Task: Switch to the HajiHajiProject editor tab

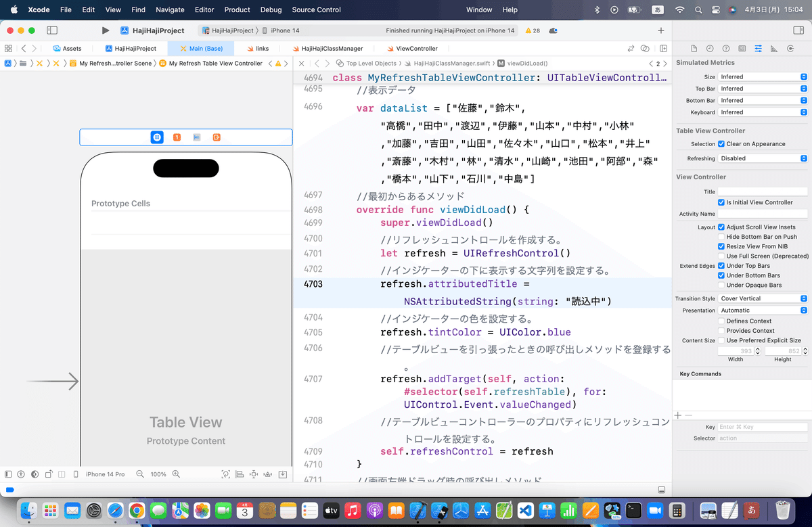Action: [x=131, y=49]
